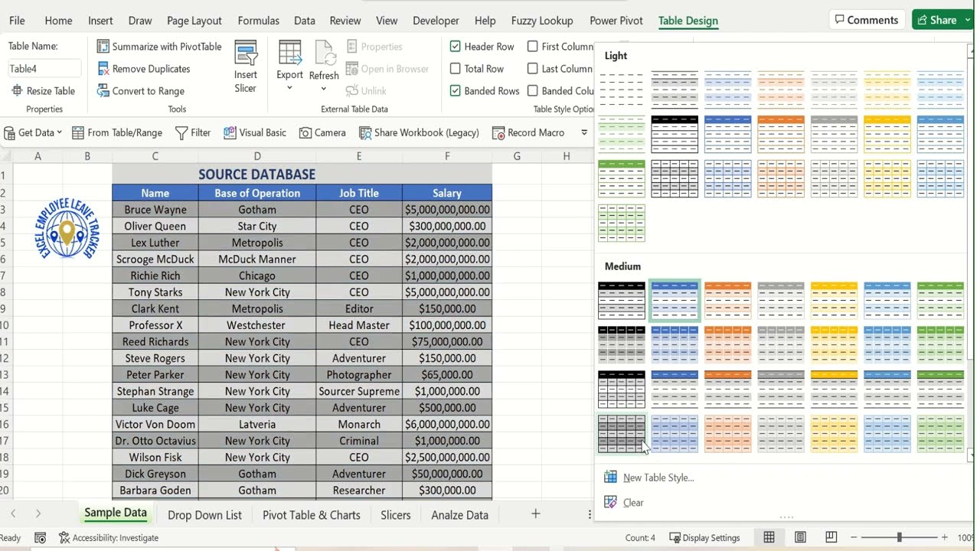Screen dimensions: 980x551
Task: Click From Table/Range icon
Action: tap(78, 132)
